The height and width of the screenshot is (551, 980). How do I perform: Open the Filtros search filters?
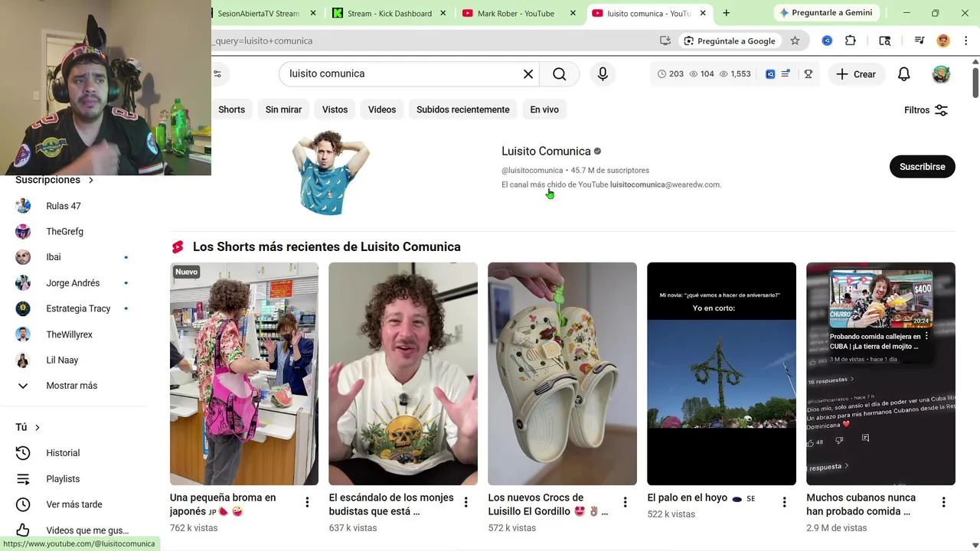pyautogui.click(x=926, y=110)
